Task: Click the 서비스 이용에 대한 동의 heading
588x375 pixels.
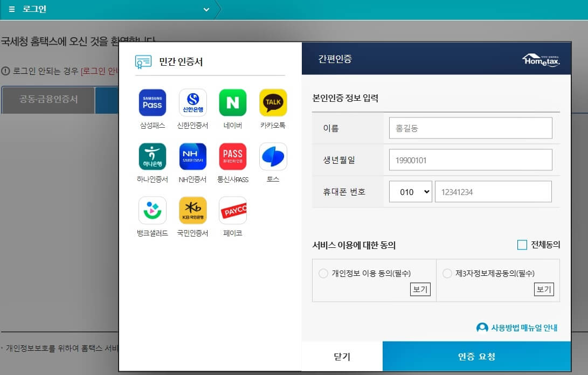Action: point(354,245)
